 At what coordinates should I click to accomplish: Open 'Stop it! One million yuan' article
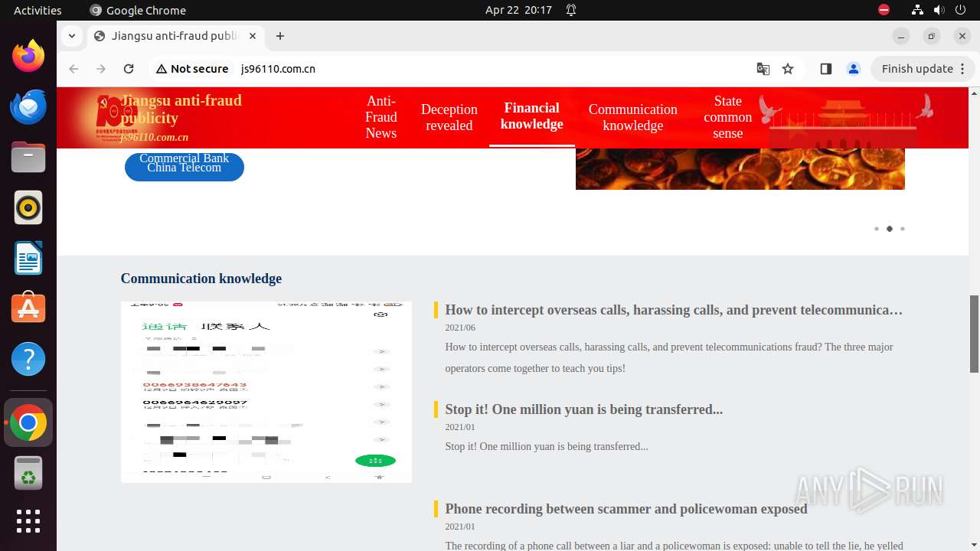(x=584, y=409)
